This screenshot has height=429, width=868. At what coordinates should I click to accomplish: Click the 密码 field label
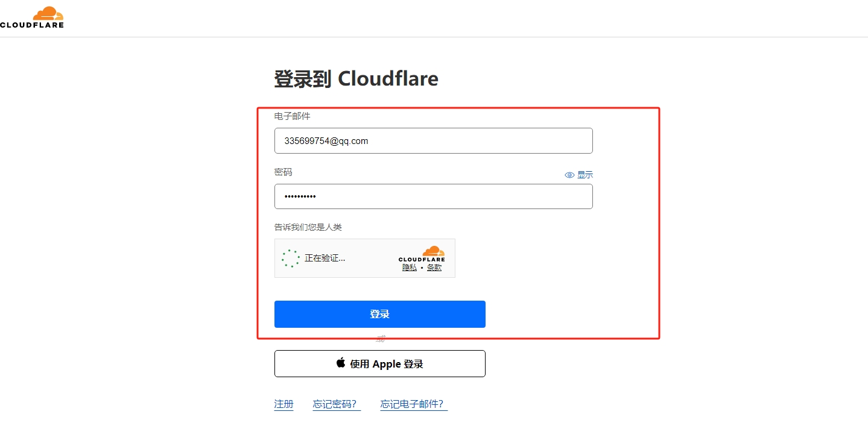coord(283,172)
